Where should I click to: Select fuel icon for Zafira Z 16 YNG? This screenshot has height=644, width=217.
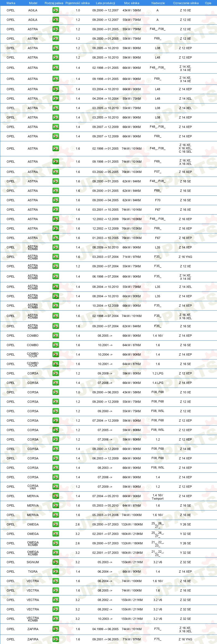coord(55,639)
